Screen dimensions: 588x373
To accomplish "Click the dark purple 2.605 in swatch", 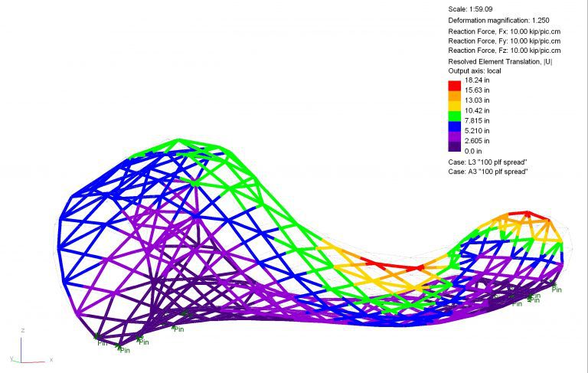I will click(x=456, y=145).
